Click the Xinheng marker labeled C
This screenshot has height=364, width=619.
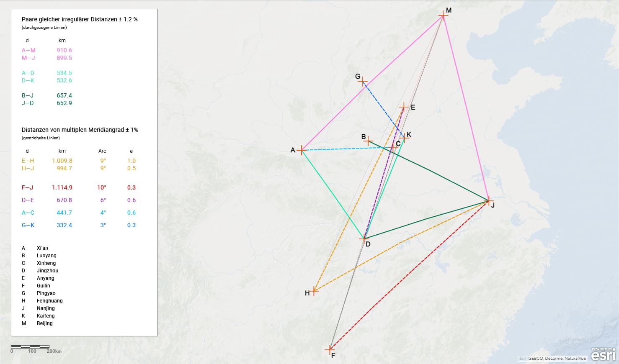(393, 147)
